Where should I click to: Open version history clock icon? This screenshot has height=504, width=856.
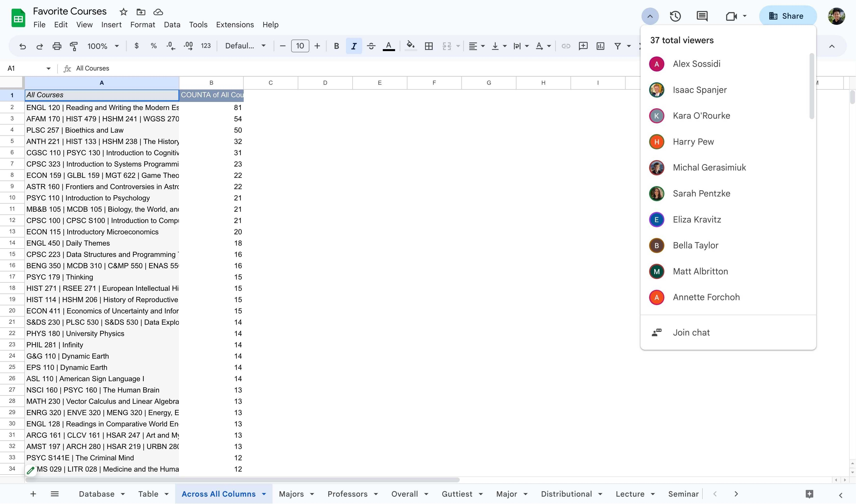(675, 16)
